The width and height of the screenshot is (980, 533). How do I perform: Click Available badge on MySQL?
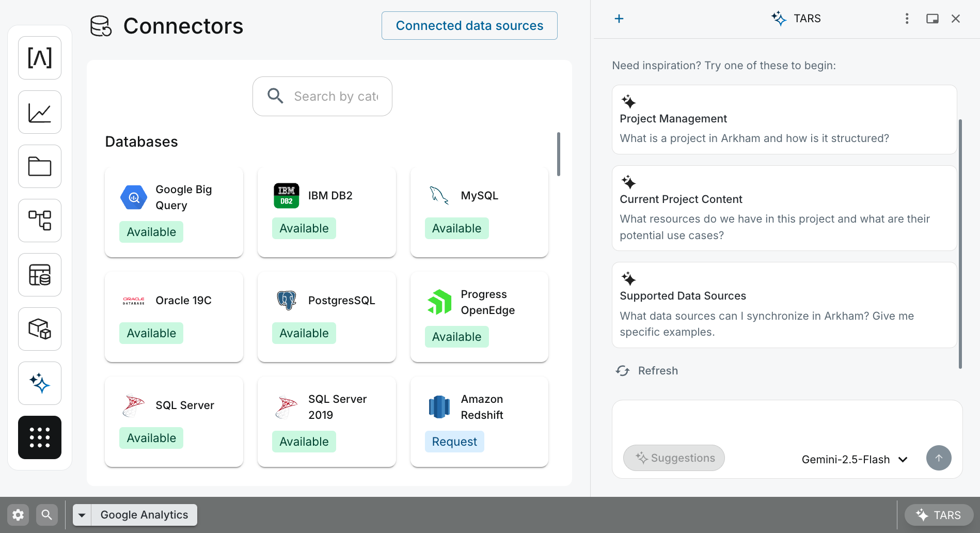point(457,228)
